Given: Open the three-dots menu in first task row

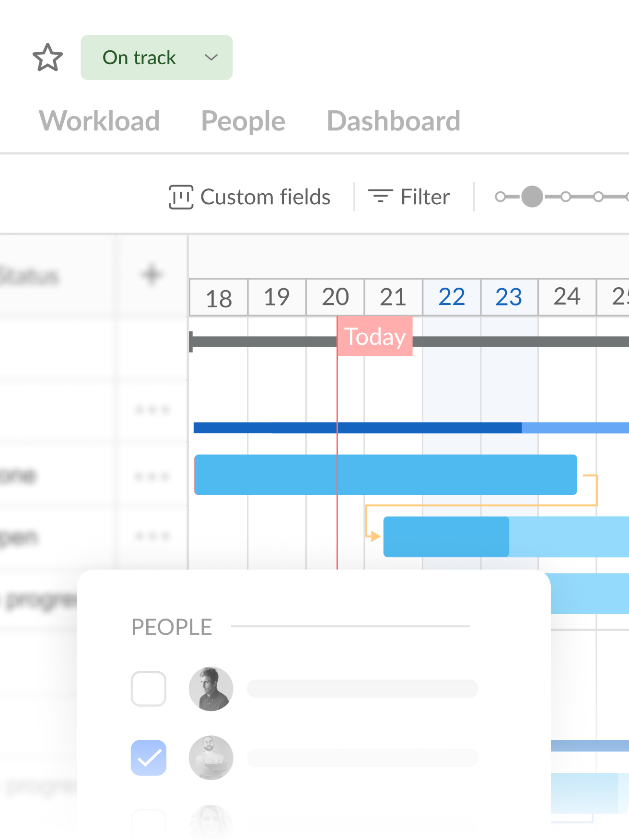Looking at the screenshot, I should pyautogui.click(x=152, y=410).
